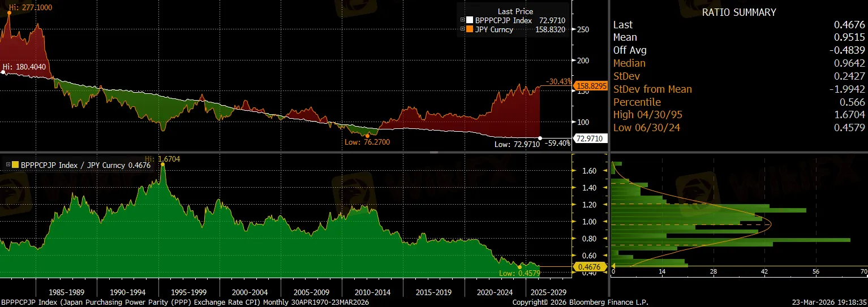
Task: Click the 'Low: 76.2700' chart annotation
Action: (367, 142)
